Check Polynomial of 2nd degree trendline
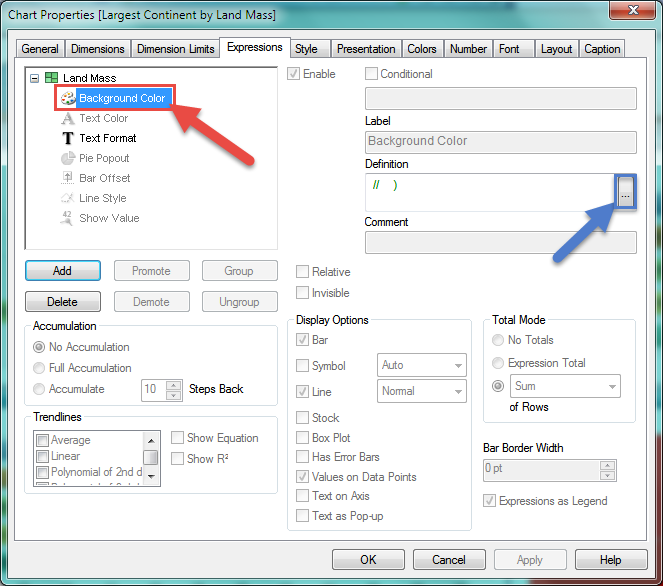Image resolution: width=663 pixels, height=586 pixels. click(42, 472)
